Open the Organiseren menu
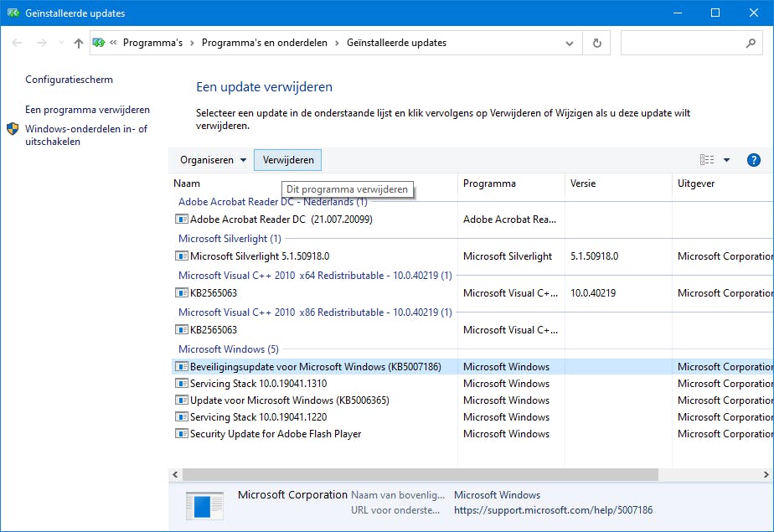The height and width of the screenshot is (532, 774). 213,160
